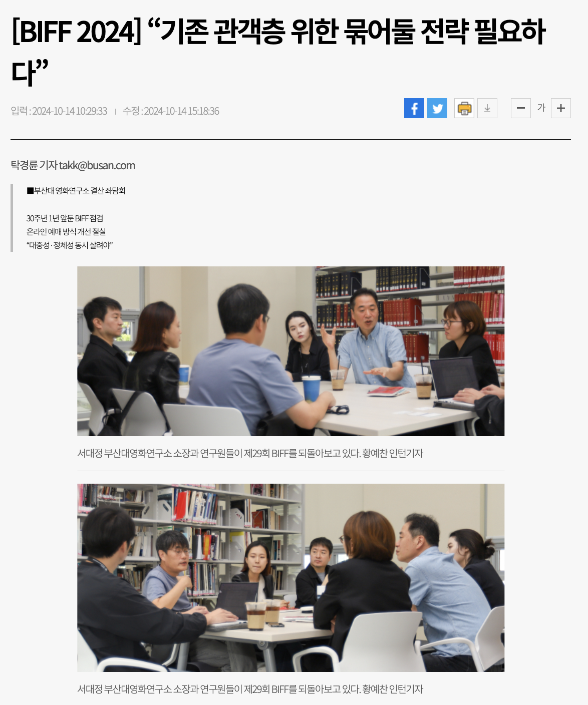Click the reporter name 탁경륜 기자

tap(34, 165)
